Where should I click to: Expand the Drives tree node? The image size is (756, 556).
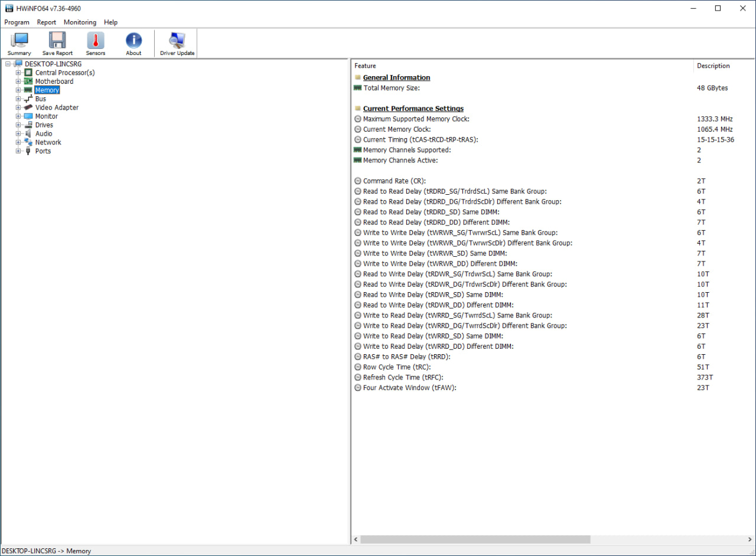point(18,125)
